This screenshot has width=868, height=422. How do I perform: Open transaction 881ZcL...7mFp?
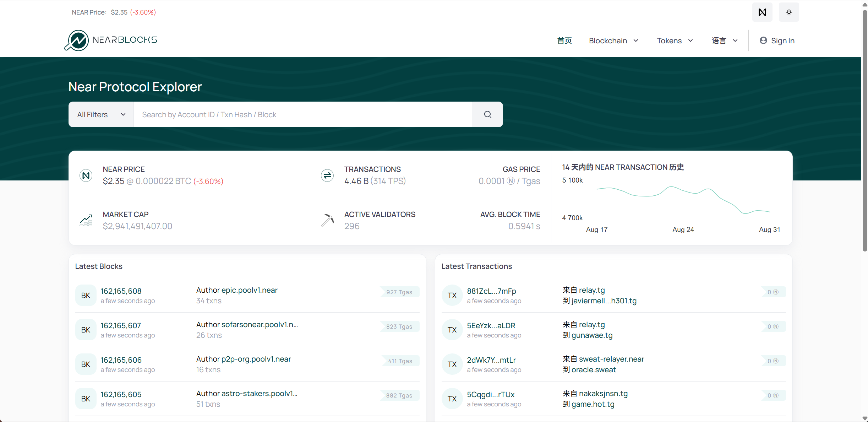491,291
